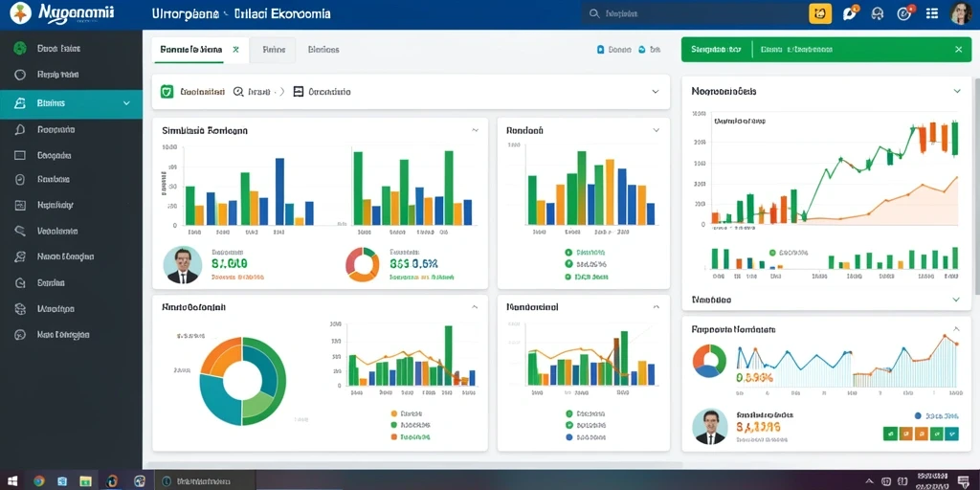Image resolution: width=980 pixels, height=490 pixels.
Task: Select the active tab with the green underline
Action: point(200,50)
